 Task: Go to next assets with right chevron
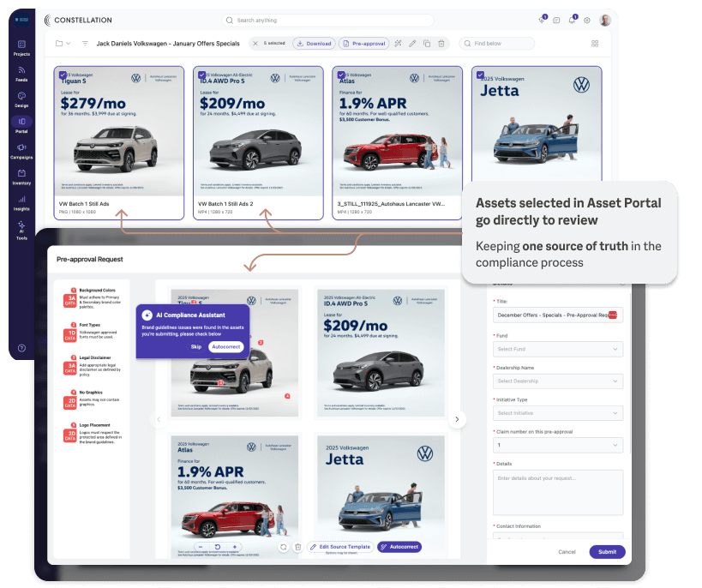pyautogui.click(x=457, y=419)
